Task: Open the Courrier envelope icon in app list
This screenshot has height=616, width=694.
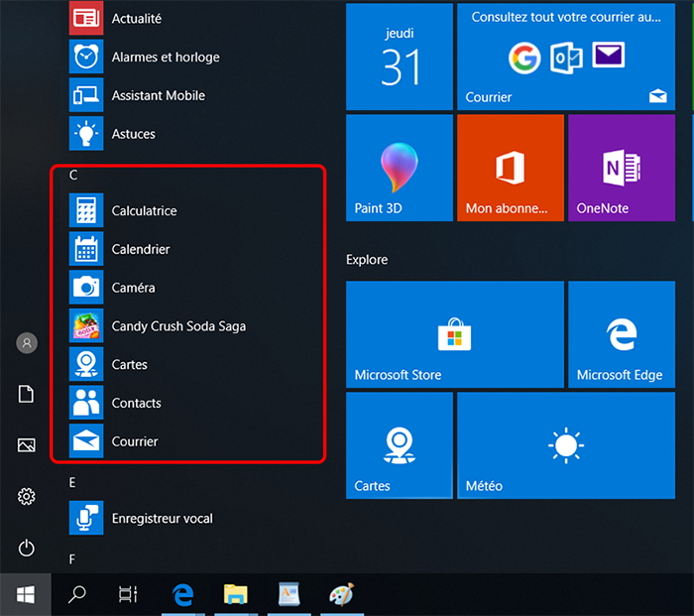Action: (x=86, y=441)
